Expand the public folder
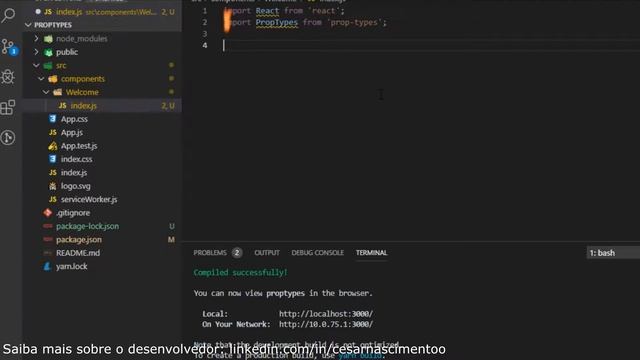 pos(36,52)
